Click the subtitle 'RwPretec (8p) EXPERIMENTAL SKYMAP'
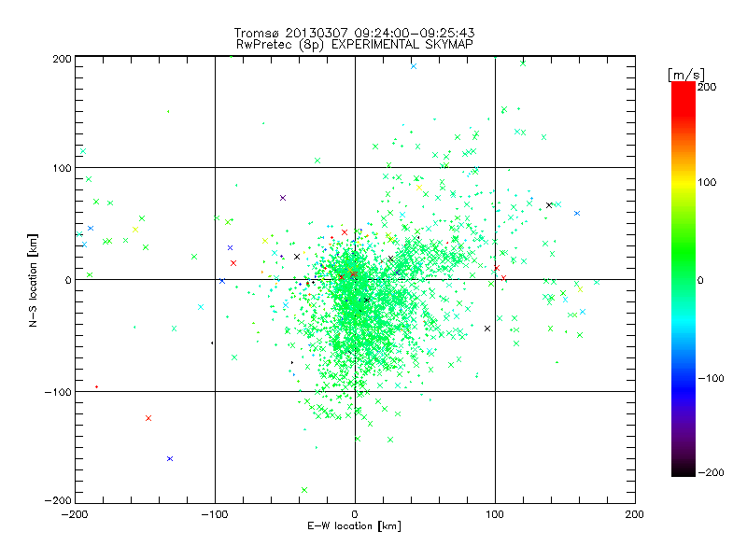This screenshot has height=560, width=747. click(355, 44)
